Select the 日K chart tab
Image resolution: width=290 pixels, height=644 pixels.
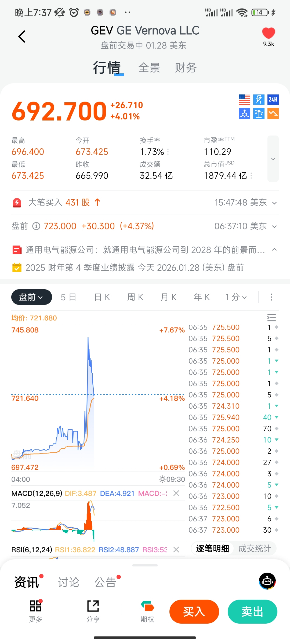pyautogui.click(x=102, y=297)
